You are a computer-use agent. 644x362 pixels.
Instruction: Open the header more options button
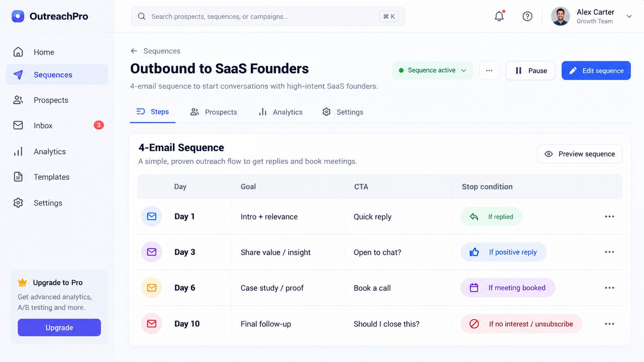coord(489,70)
